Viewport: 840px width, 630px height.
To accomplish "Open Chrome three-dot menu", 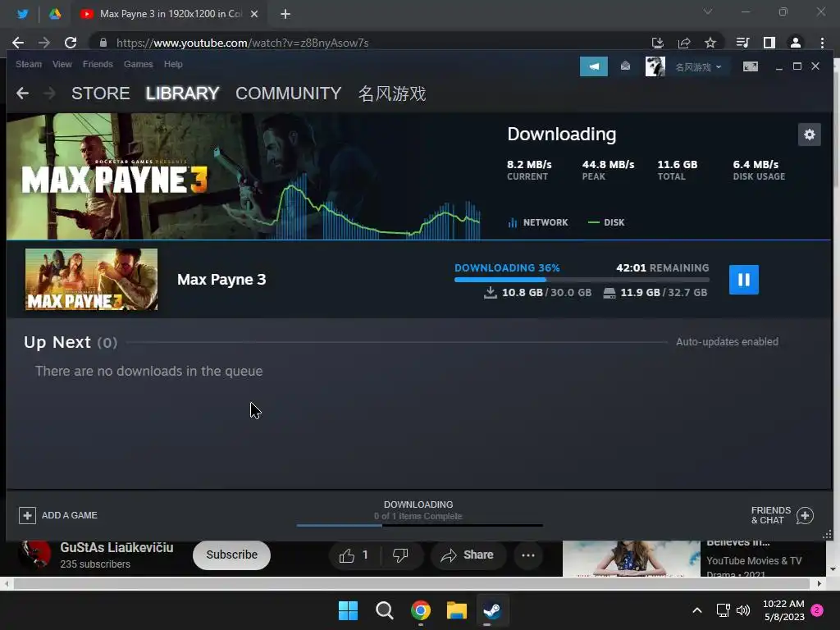I will pos(822,43).
